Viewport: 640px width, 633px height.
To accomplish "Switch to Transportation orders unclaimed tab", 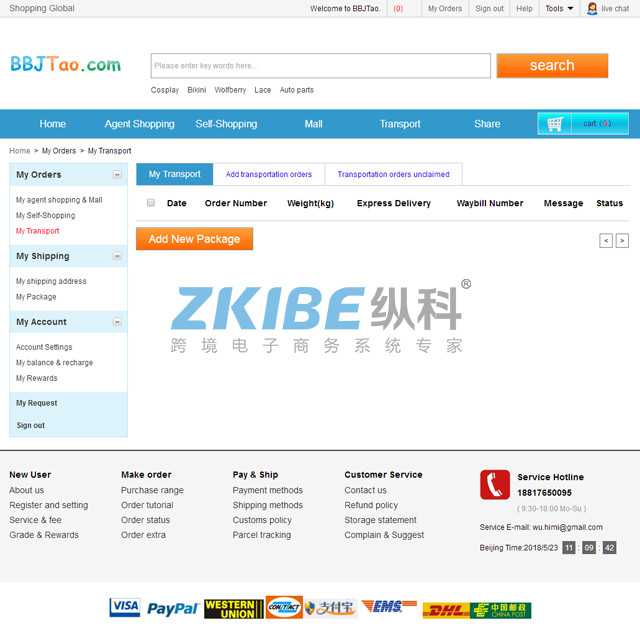I will click(x=393, y=174).
